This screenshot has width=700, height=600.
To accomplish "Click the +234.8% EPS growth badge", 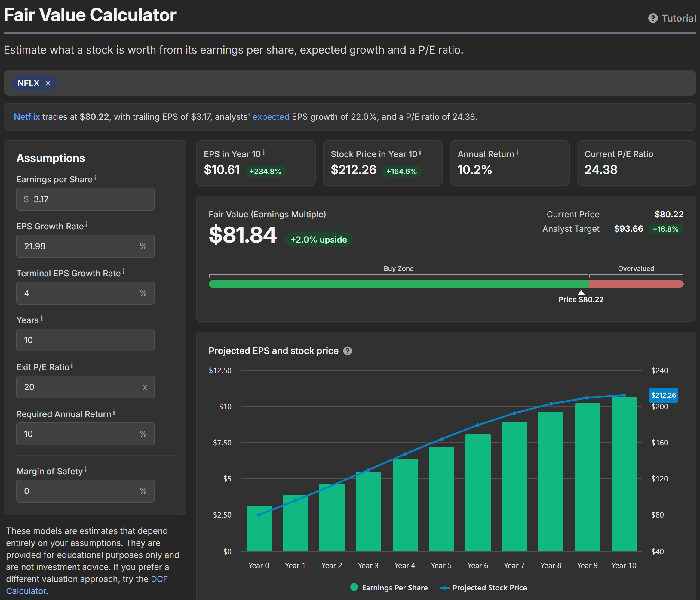I will [265, 172].
